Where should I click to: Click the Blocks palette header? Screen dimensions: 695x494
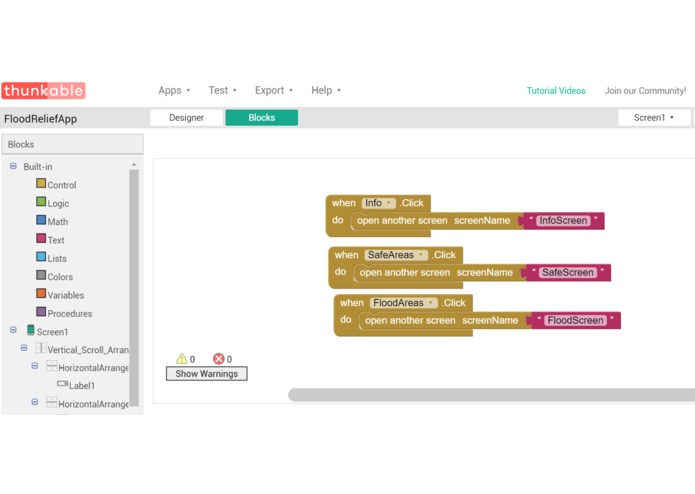(x=72, y=144)
